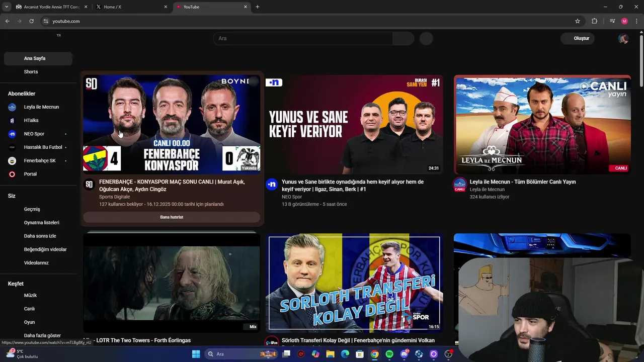Image resolution: width=644 pixels, height=362 pixels.
Task: Open the Chrome profile avatar
Action: (624, 21)
